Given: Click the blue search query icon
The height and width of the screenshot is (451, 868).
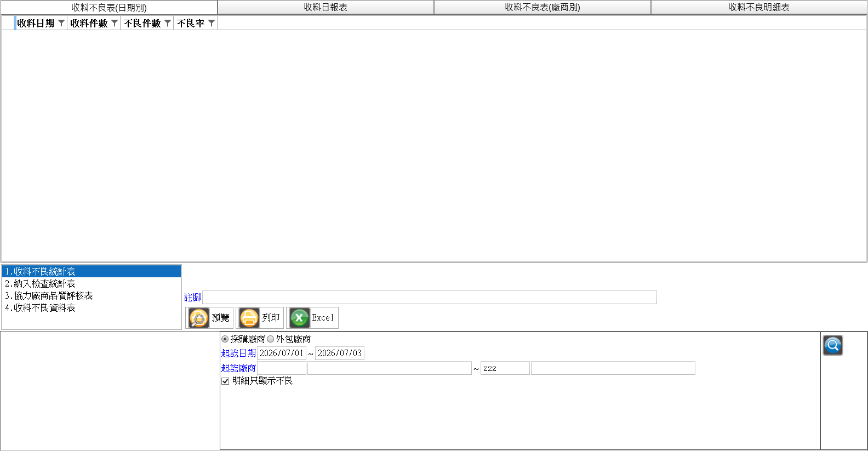Looking at the screenshot, I should 833,345.
